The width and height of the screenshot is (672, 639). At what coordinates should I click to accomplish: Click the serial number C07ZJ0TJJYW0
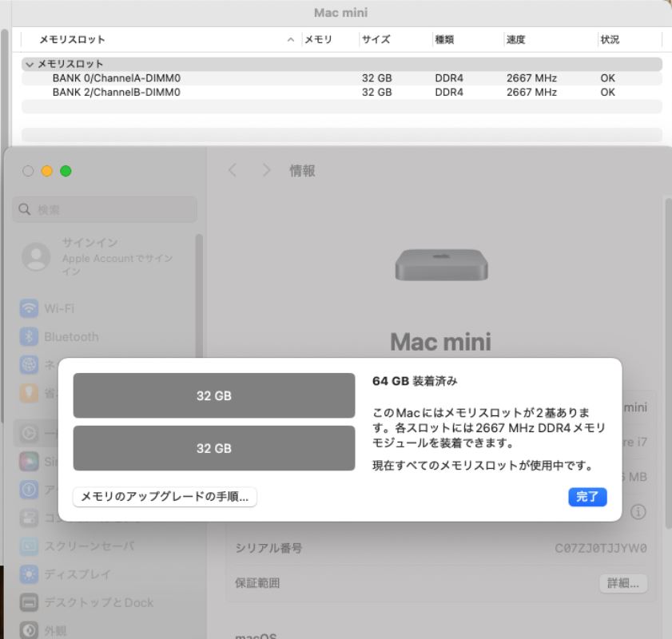(600, 548)
